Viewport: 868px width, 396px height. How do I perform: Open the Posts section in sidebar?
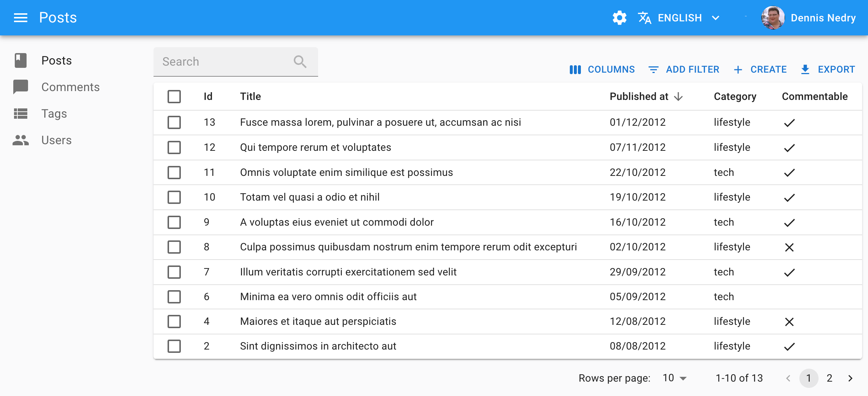click(x=56, y=60)
